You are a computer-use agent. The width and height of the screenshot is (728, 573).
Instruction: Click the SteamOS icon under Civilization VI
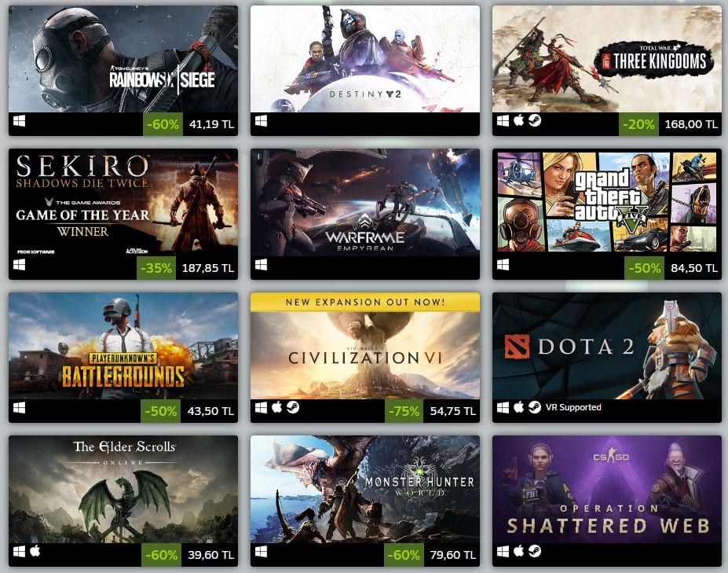coord(292,408)
